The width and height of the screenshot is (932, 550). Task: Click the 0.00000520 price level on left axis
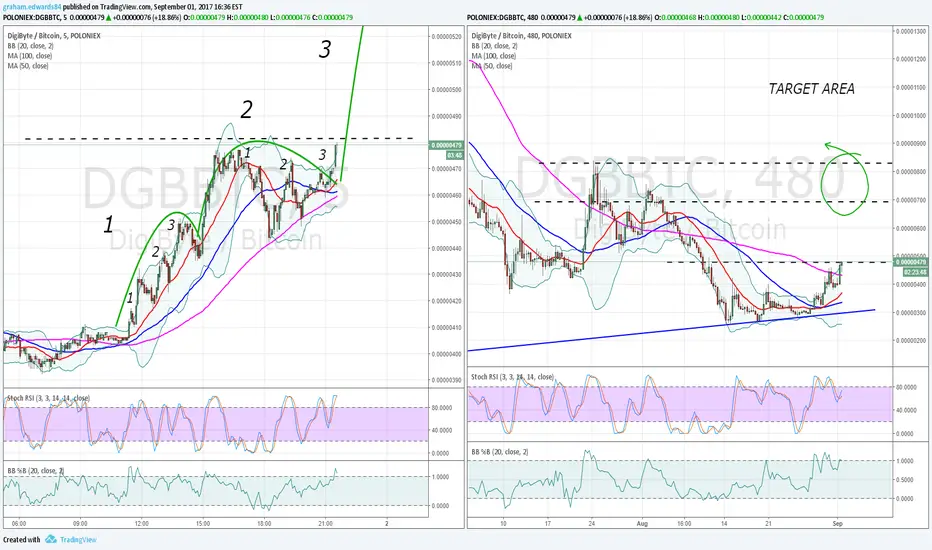point(447,37)
